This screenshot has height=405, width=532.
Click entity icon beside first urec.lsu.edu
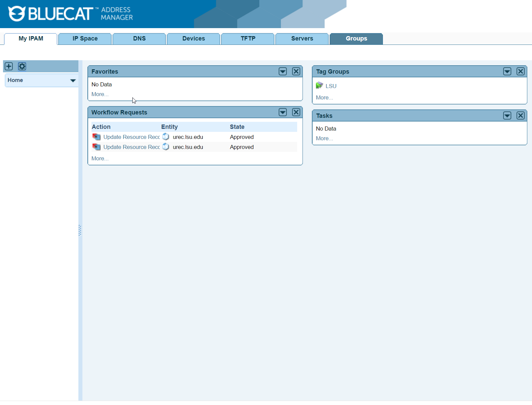click(x=166, y=137)
